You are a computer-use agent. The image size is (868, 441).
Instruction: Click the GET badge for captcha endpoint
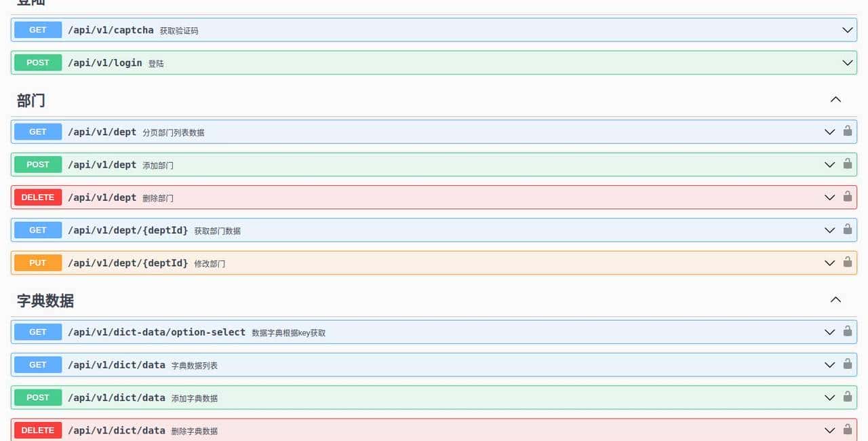[38, 30]
